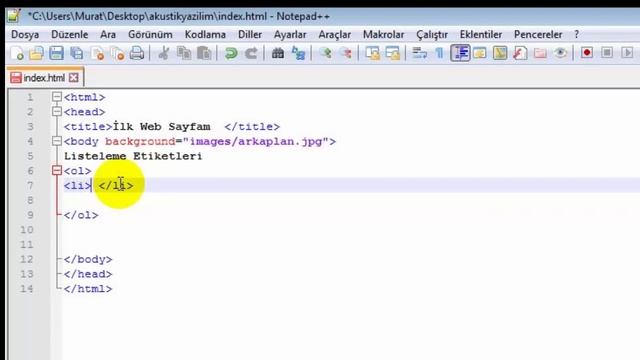Toggle file monitoring eye icon

(560, 53)
